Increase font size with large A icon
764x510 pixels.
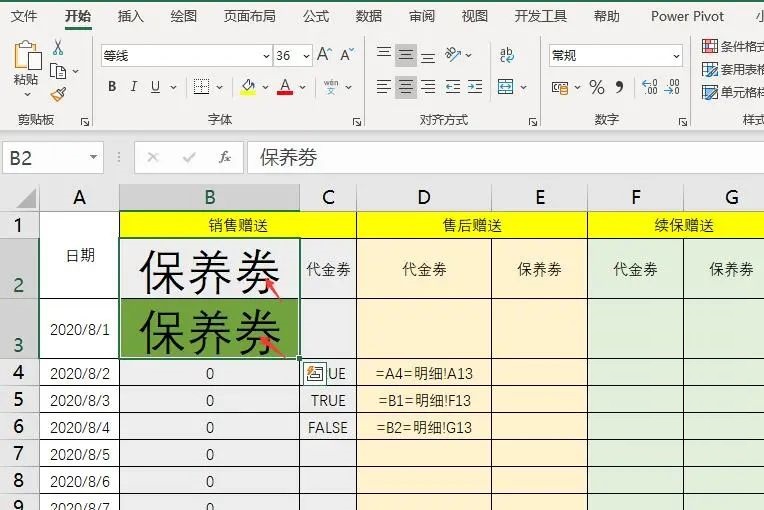point(324,55)
